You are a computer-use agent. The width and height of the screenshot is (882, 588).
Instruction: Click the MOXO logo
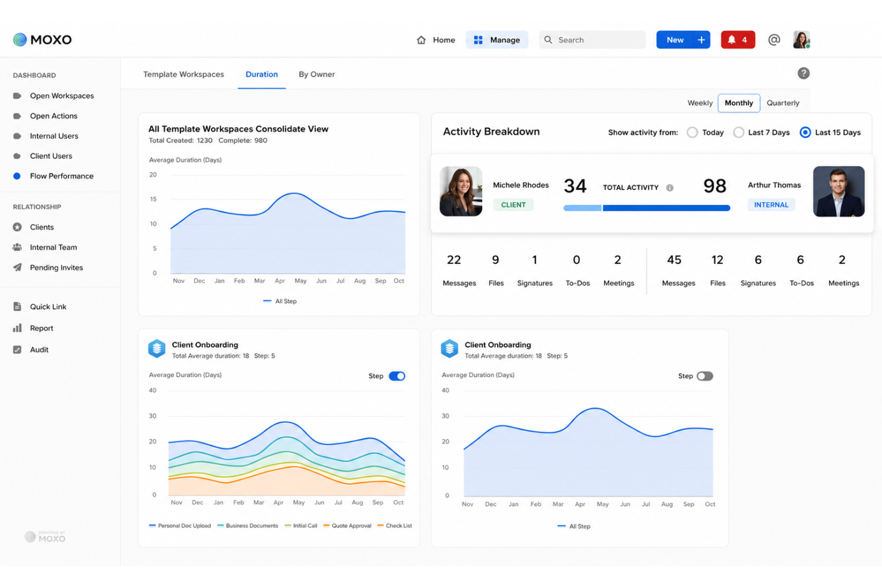point(42,40)
